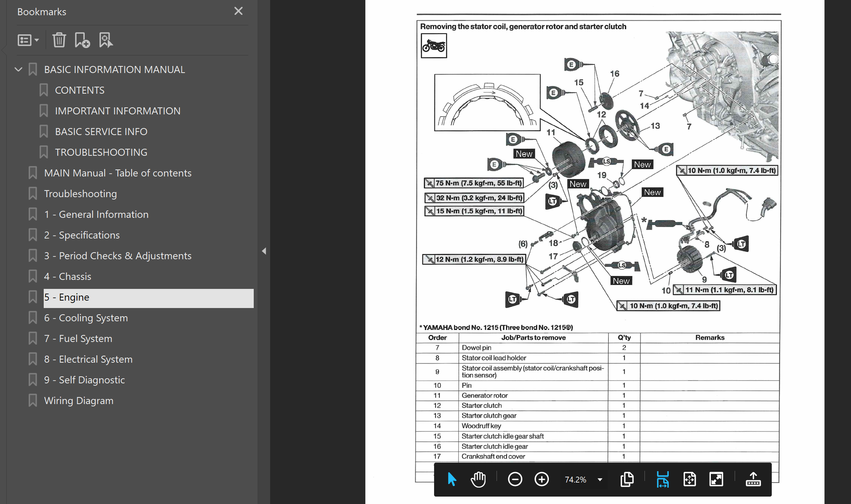Zoom in with the plus button

(x=541, y=479)
